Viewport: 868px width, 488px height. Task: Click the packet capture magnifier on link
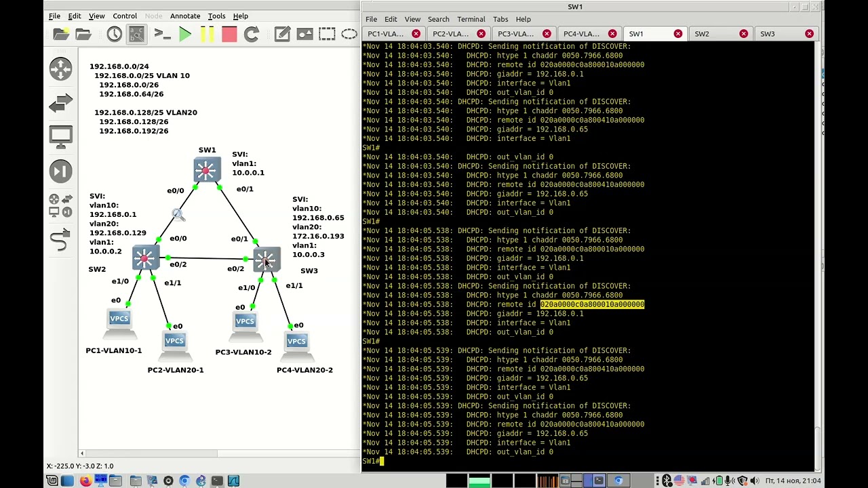pos(178,215)
